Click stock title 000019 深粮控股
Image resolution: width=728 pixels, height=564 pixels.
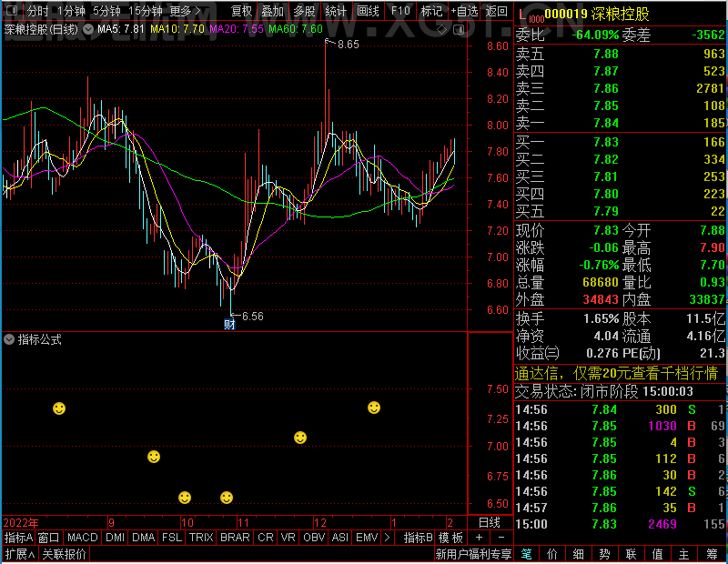[597, 15]
